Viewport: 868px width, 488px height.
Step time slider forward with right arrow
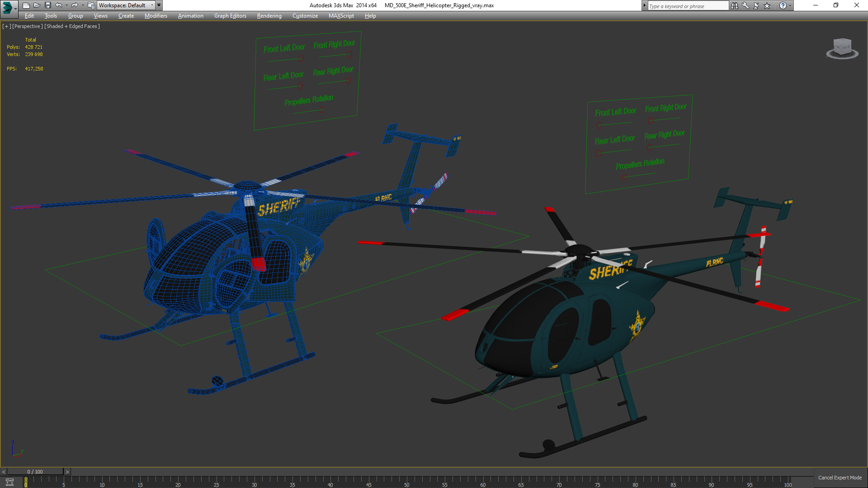tap(67, 472)
